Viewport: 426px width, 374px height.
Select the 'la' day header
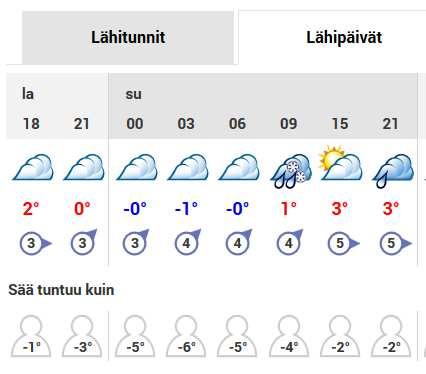click(28, 94)
